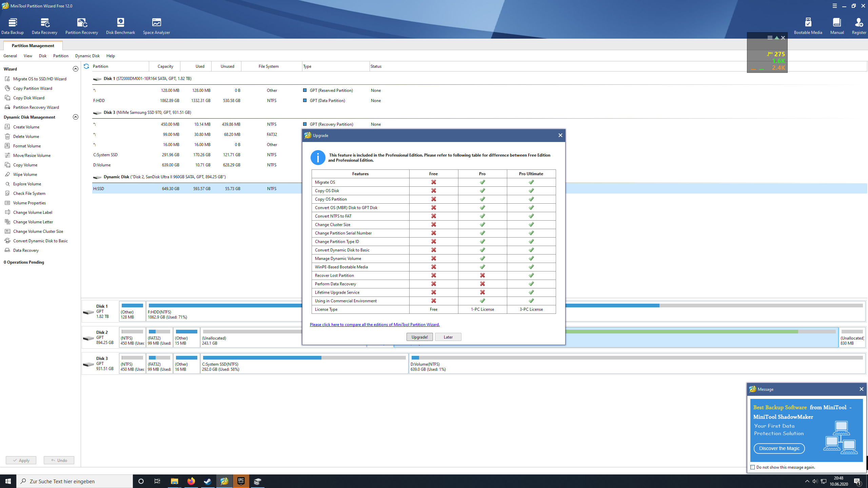Check 'Do not show this message again'
The height and width of the screenshot is (488, 868).
(x=753, y=467)
